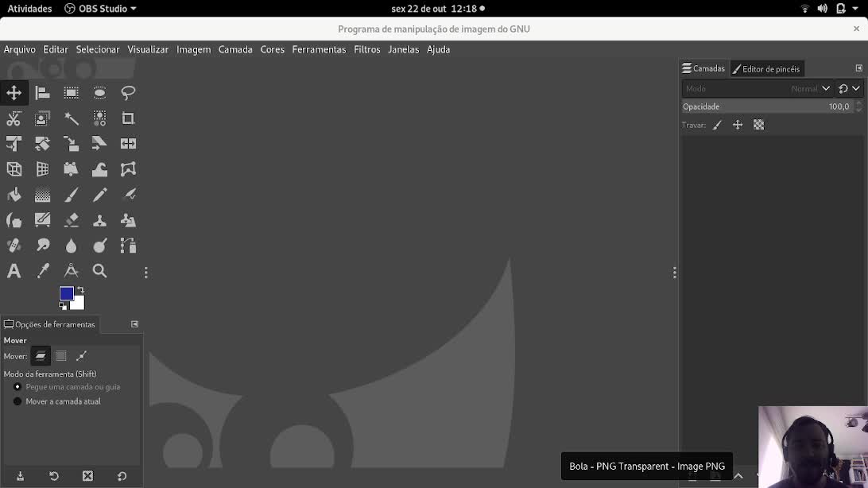
Task: Select the Text tool
Action: coord(14,270)
